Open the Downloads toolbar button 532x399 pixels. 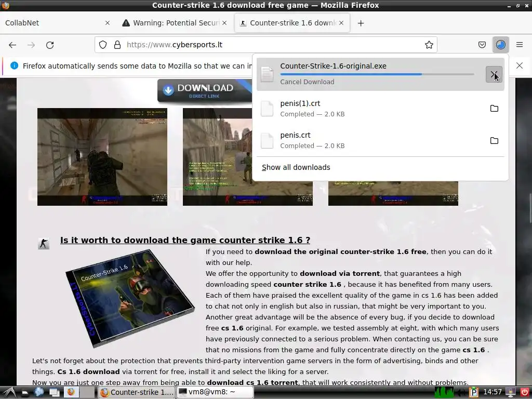coord(500,45)
